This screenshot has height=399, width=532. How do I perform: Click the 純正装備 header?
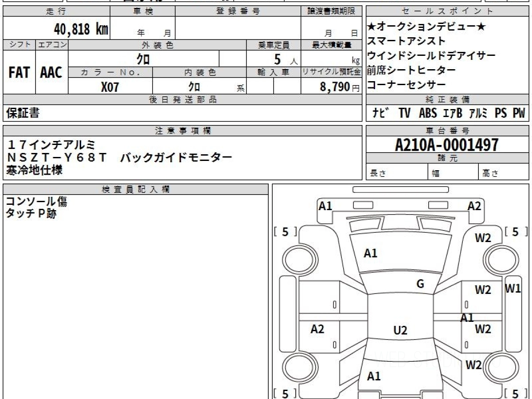pyautogui.click(x=448, y=100)
